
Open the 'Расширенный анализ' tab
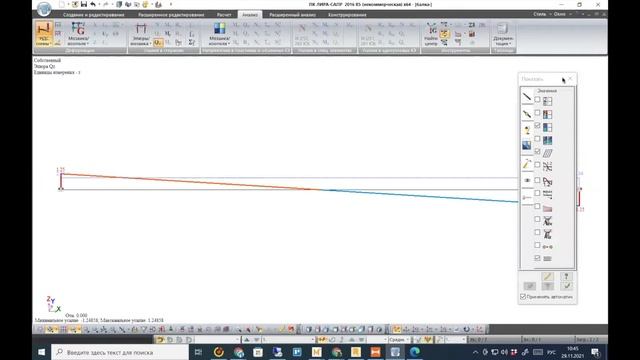point(293,15)
